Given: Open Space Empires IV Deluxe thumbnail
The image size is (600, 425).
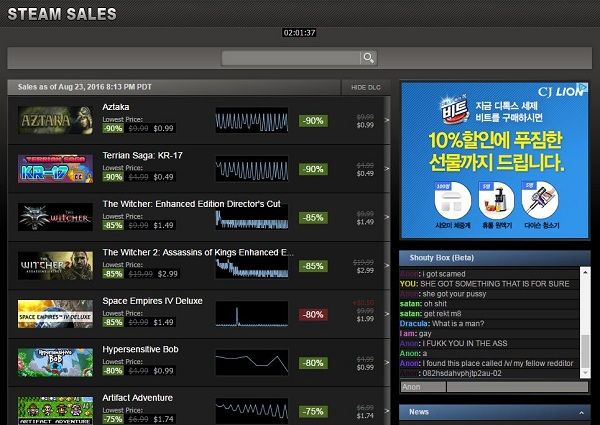Looking at the screenshot, I should [x=55, y=314].
